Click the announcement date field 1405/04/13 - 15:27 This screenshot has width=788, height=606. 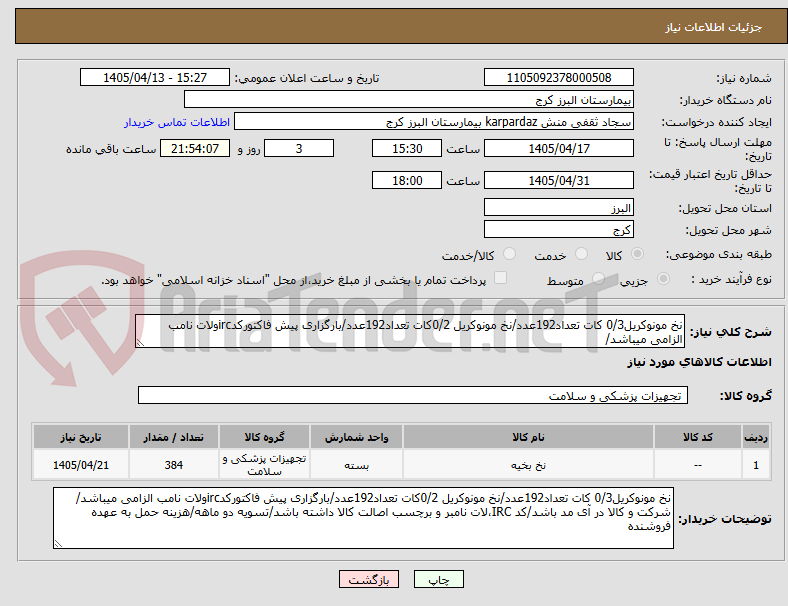click(x=155, y=77)
